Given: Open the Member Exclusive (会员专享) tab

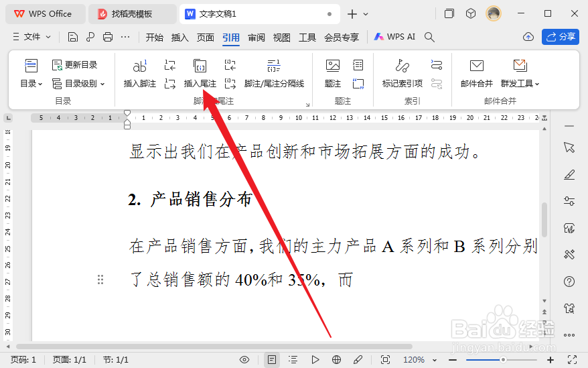Looking at the screenshot, I should point(342,37).
